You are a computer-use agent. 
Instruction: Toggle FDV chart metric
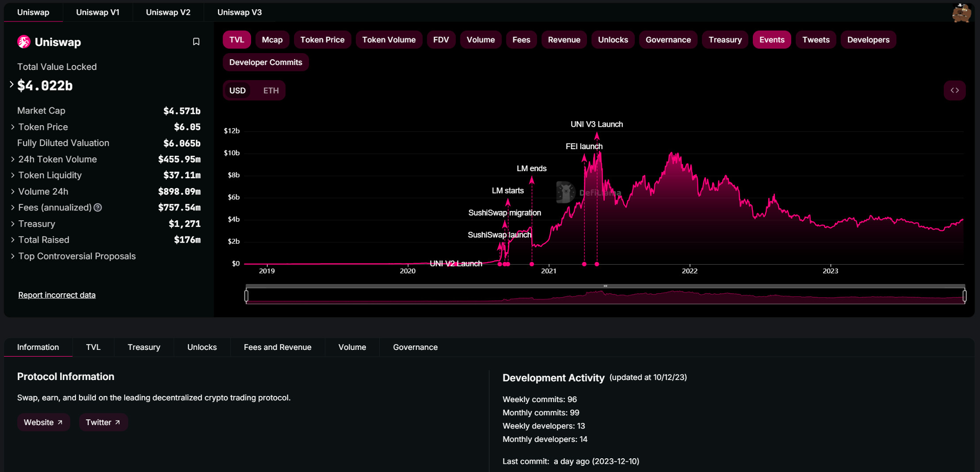point(441,40)
